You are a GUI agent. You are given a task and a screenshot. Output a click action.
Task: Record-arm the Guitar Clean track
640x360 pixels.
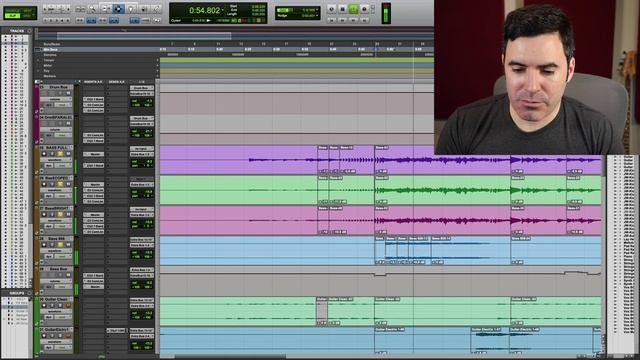tap(44, 305)
